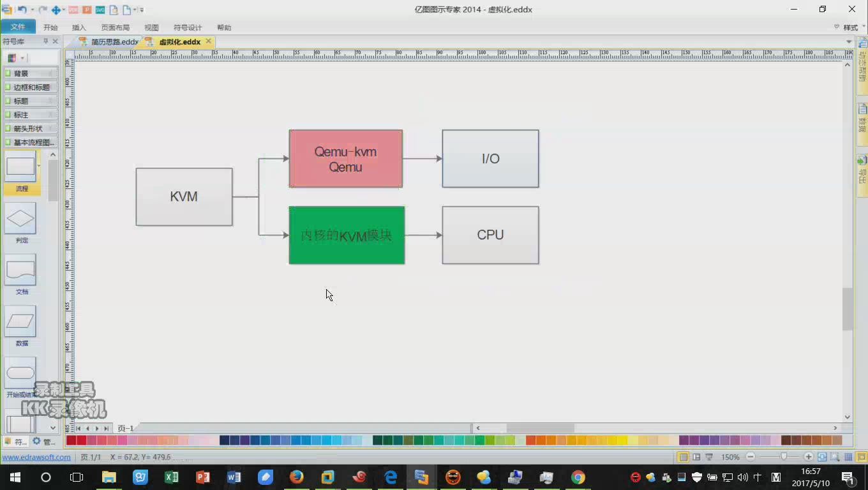
Task: Open the 开始 ribbon tab
Action: click(50, 27)
